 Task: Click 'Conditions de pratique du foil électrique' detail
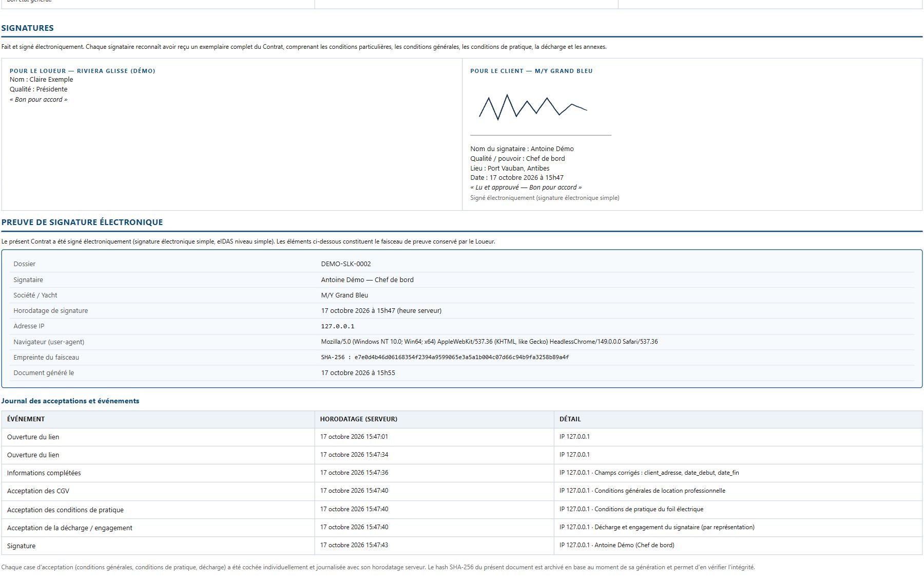[x=649, y=509]
